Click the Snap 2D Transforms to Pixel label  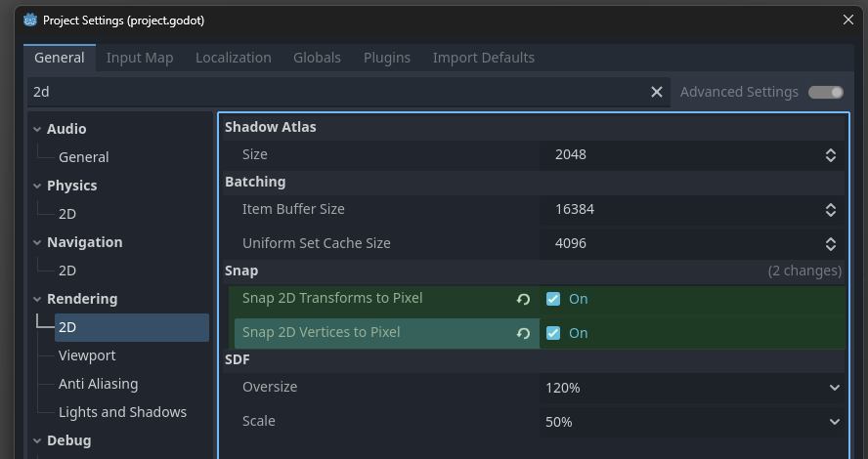tap(332, 298)
